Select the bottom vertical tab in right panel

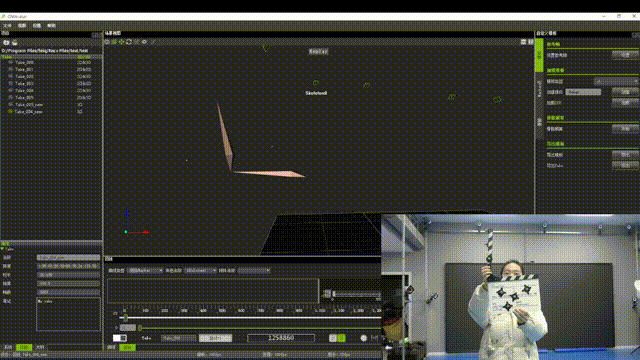click(x=539, y=122)
